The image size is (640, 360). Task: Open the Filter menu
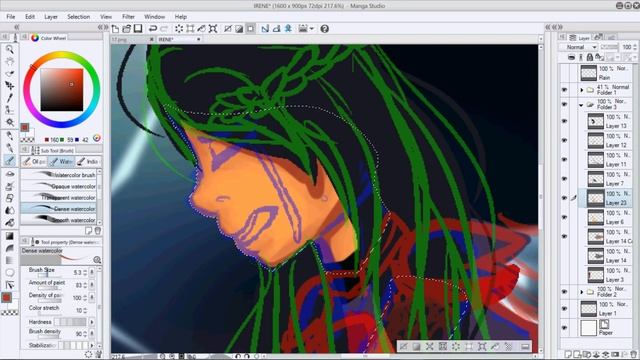[x=129, y=17]
